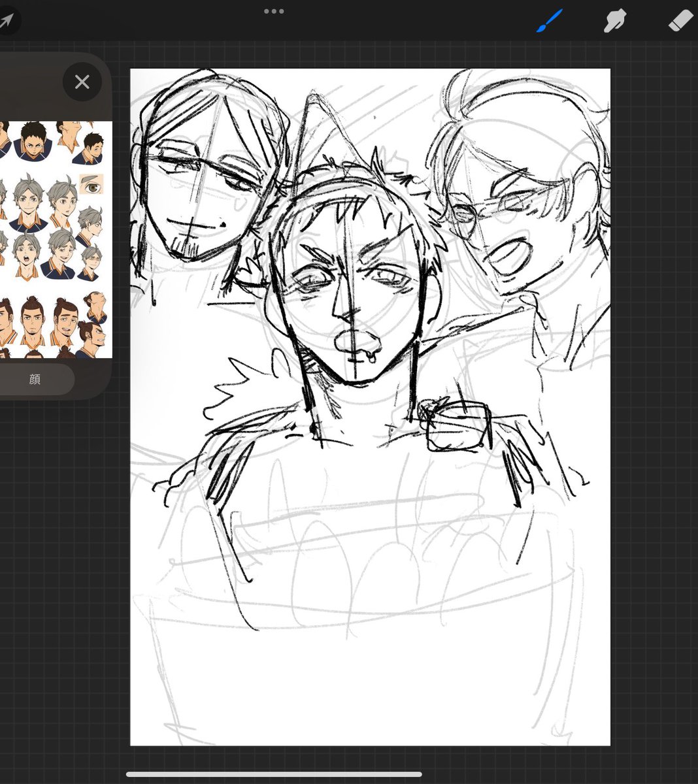Close the reference panel
Screen dimensions: 698x784
(82, 82)
